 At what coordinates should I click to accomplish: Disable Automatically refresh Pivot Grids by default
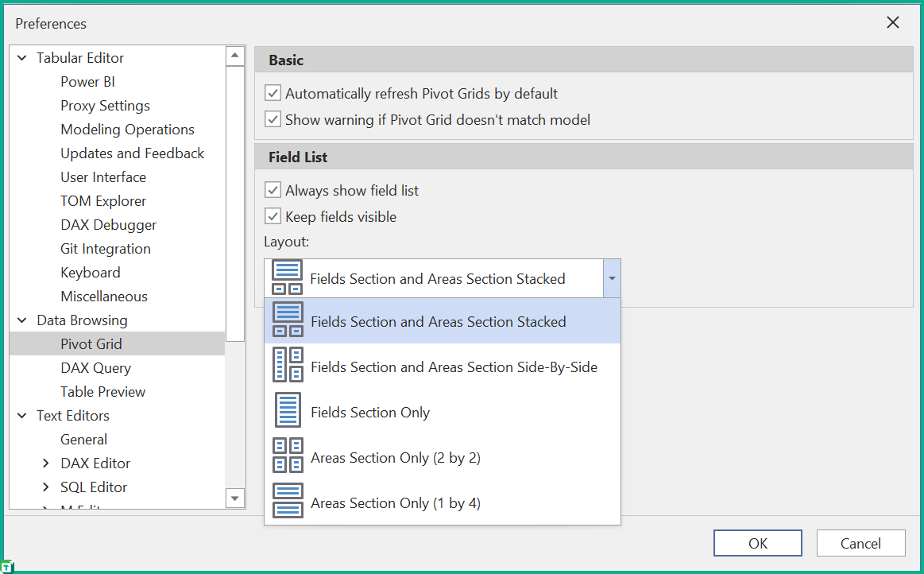(273, 93)
